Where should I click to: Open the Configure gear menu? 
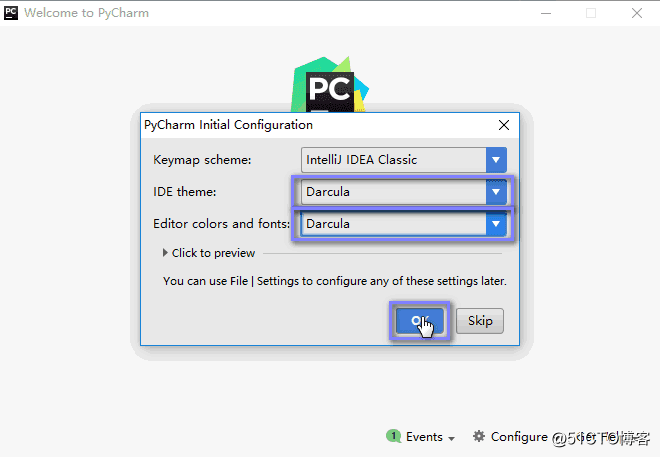coord(510,437)
